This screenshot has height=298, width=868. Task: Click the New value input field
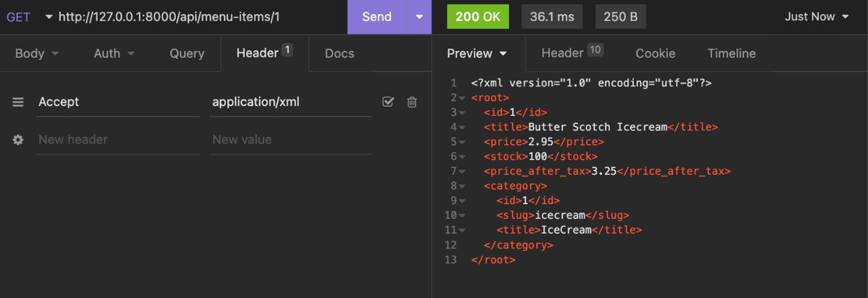point(290,140)
